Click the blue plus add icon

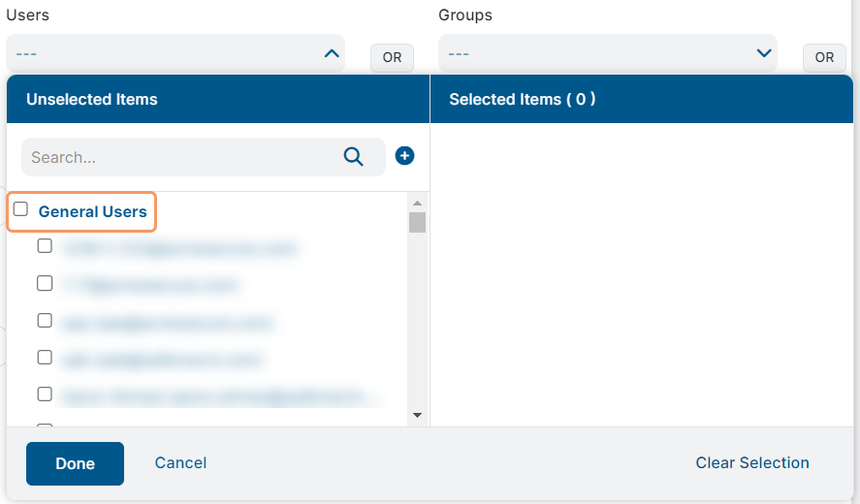(404, 156)
